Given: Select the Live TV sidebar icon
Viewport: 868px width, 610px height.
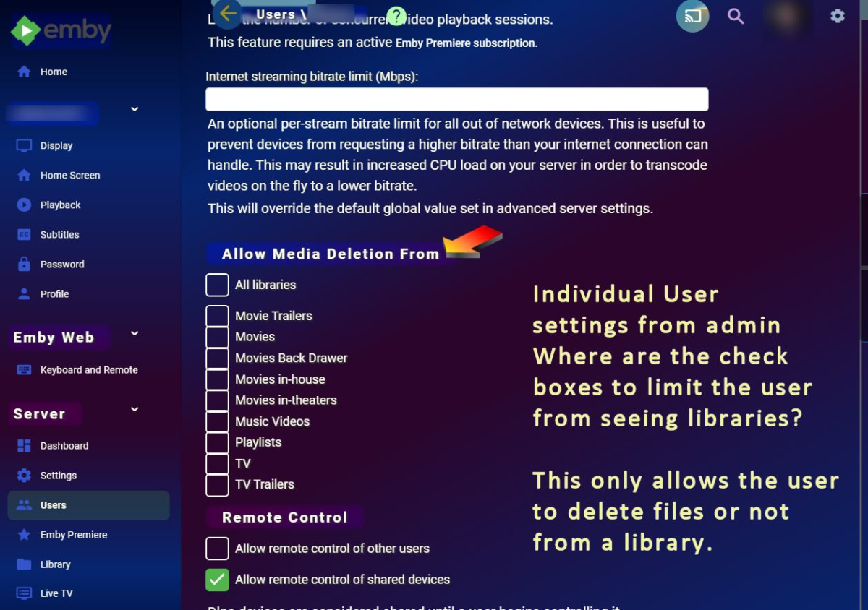Looking at the screenshot, I should coord(24,593).
